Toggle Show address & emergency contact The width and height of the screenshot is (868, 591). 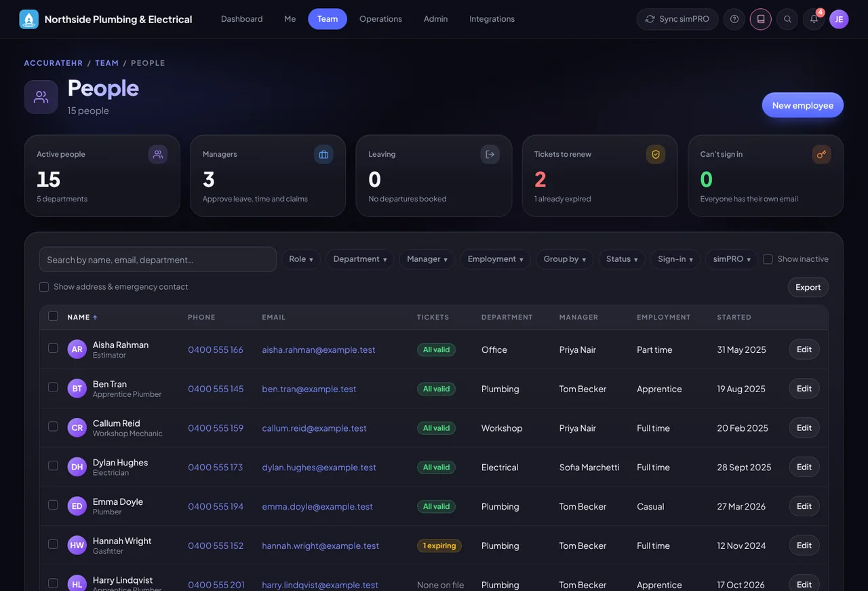click(x=44, y=287)
